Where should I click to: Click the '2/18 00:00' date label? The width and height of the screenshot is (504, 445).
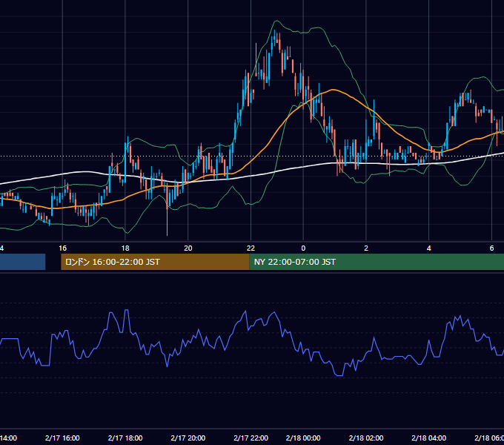pos(303,438)
